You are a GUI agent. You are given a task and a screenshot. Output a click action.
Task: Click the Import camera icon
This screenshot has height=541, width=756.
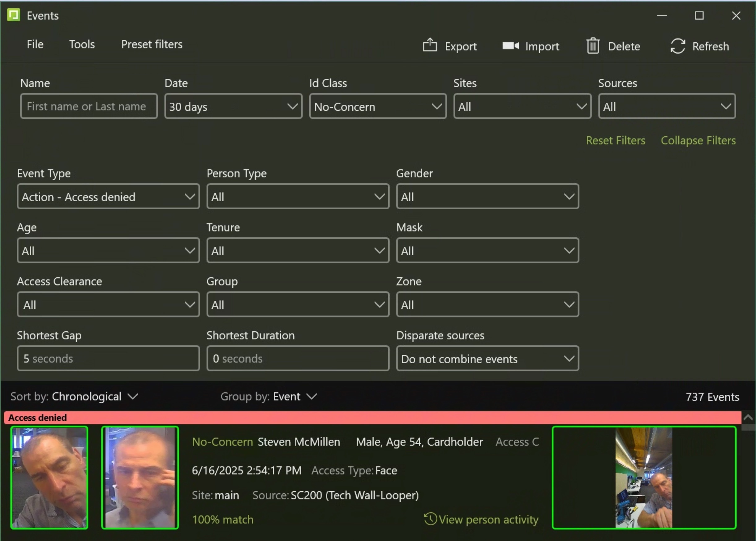[510, 46]
